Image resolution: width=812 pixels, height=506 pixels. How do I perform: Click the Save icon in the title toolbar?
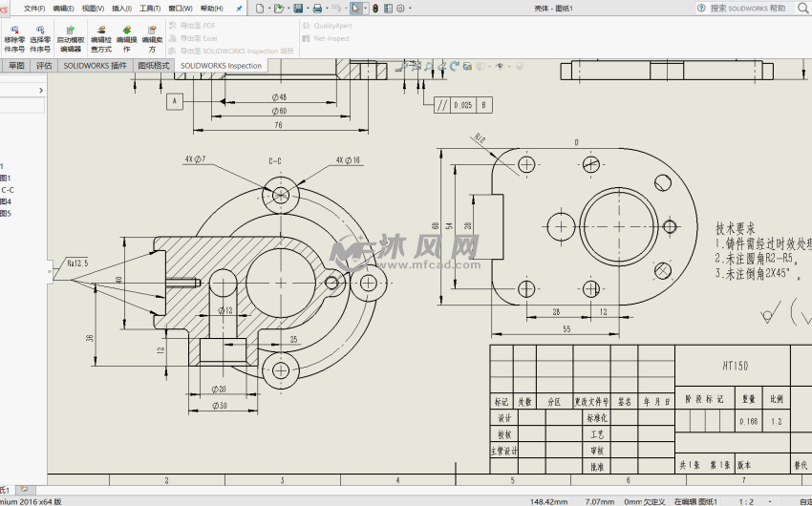click(298, 8)
